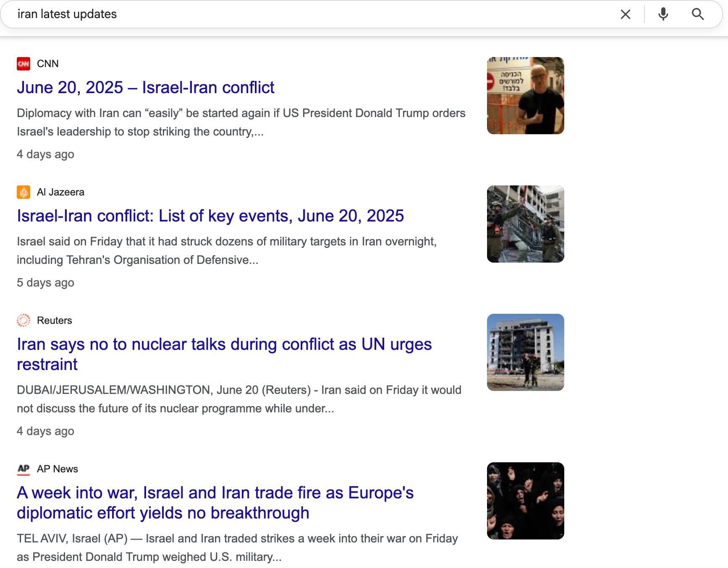Click '4 days ago' under the Reuters result
This screenshot has height=568, width=728.
45,431
